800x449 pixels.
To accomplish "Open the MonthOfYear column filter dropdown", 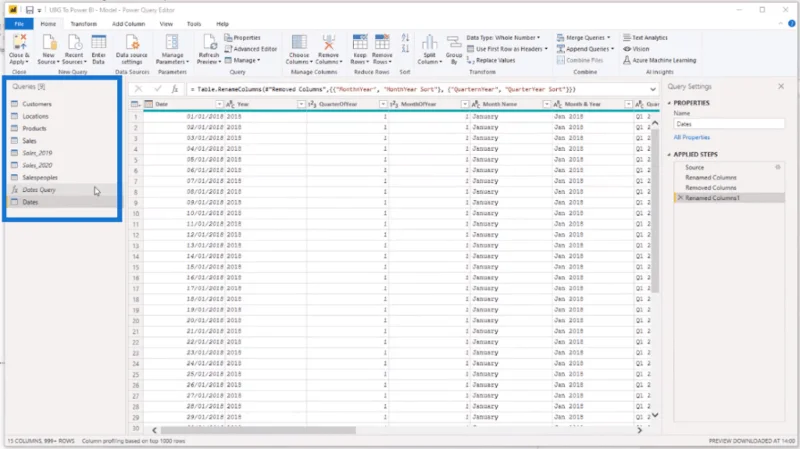I will pos(465,104).
